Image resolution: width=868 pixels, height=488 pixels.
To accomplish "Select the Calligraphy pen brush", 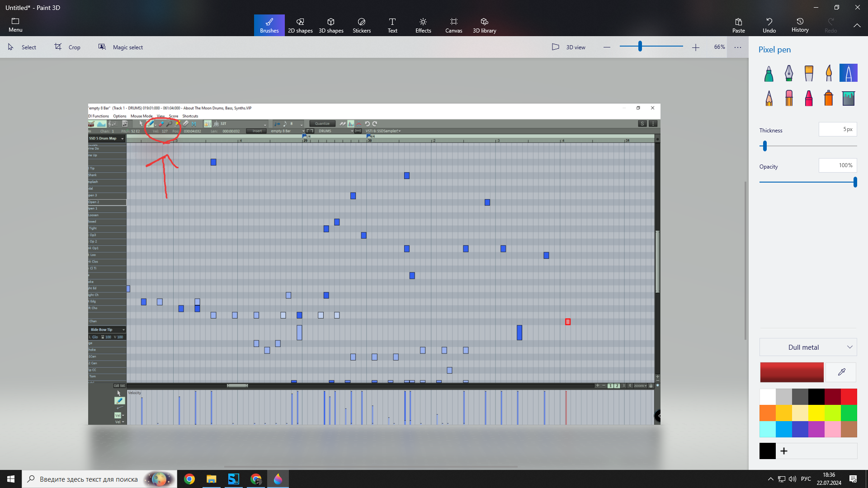I will (x=789, y=73).
